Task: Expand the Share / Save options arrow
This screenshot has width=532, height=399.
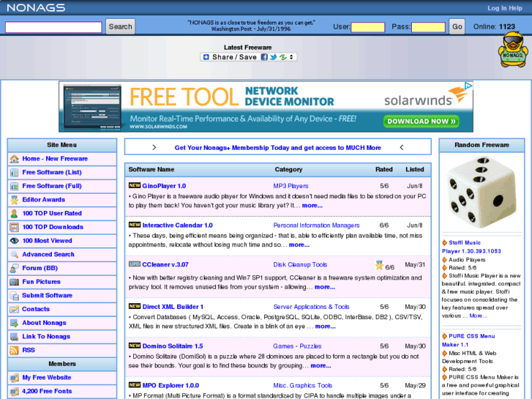Action: click(x=291, y=57)
